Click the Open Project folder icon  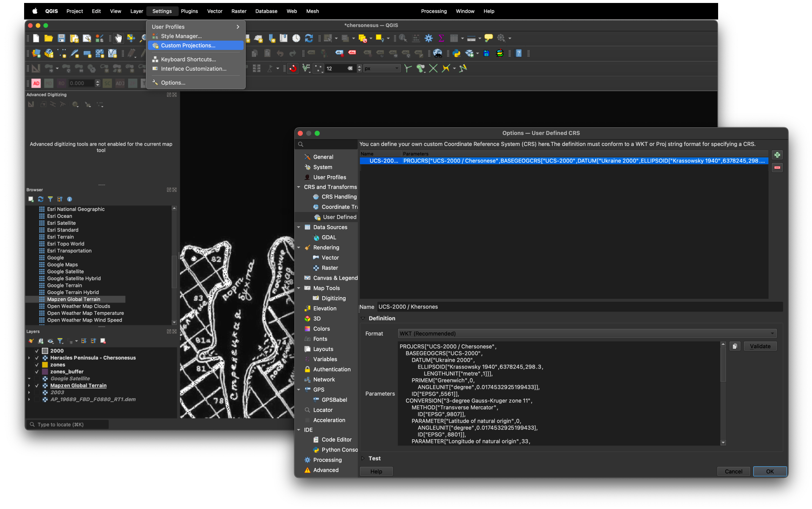click(x=49, y=39)
